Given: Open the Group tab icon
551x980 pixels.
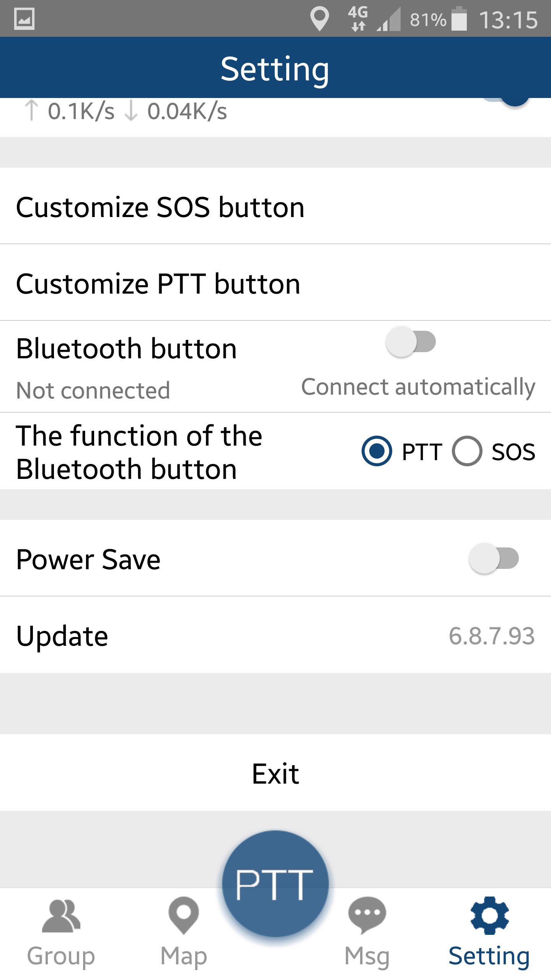Looking at the screenshot, I should point(61,916).
